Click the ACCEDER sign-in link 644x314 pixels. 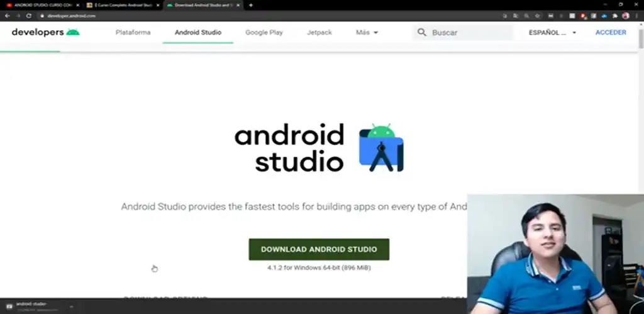[x=611, y=33]
